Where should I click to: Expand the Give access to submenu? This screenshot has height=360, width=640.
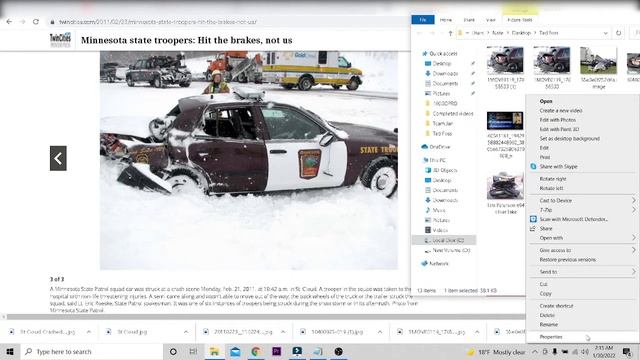point(583,250)
